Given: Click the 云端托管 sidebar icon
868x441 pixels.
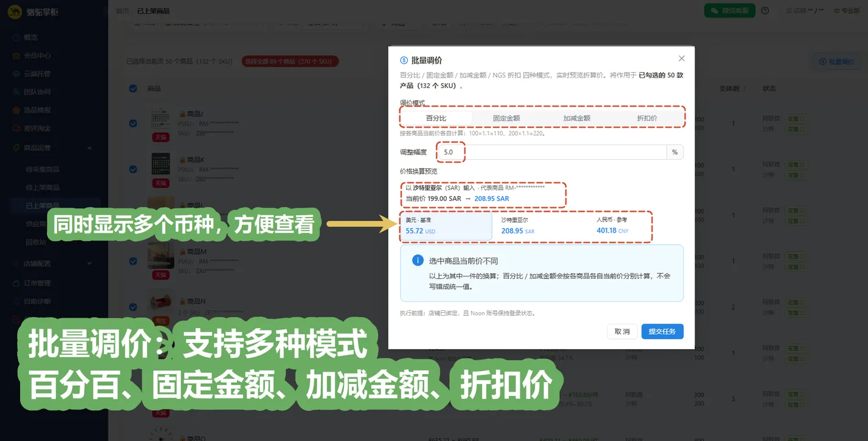Looking at the screenshot, I should coord(16,73).
